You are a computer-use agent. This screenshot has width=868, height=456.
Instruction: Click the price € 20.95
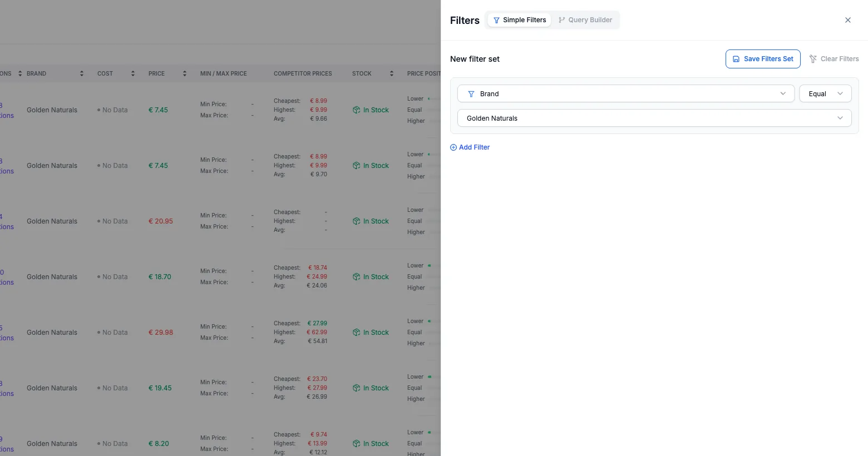(161, 221)
